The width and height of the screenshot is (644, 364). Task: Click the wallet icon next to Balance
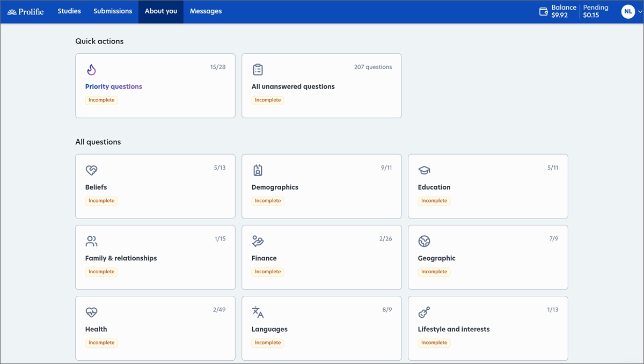543,11
